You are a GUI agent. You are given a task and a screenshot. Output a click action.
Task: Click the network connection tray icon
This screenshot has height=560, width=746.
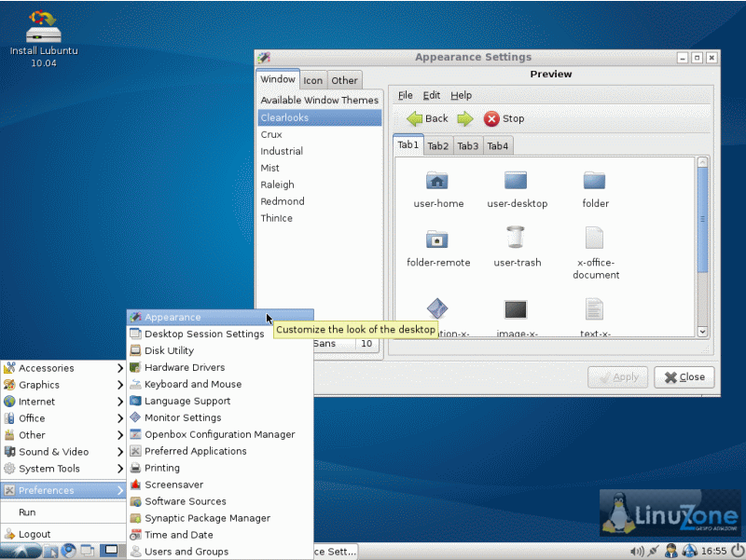[x=652, y=551]
